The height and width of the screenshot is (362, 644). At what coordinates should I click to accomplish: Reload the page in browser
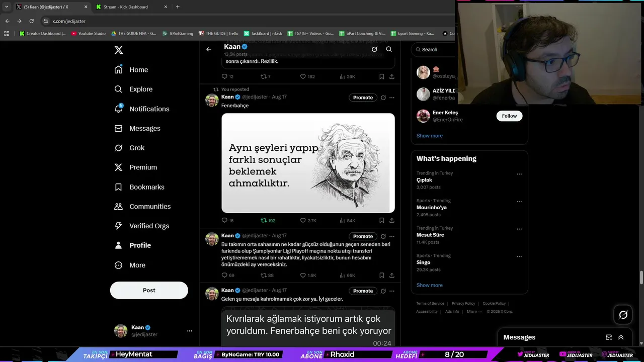(31, 21)
